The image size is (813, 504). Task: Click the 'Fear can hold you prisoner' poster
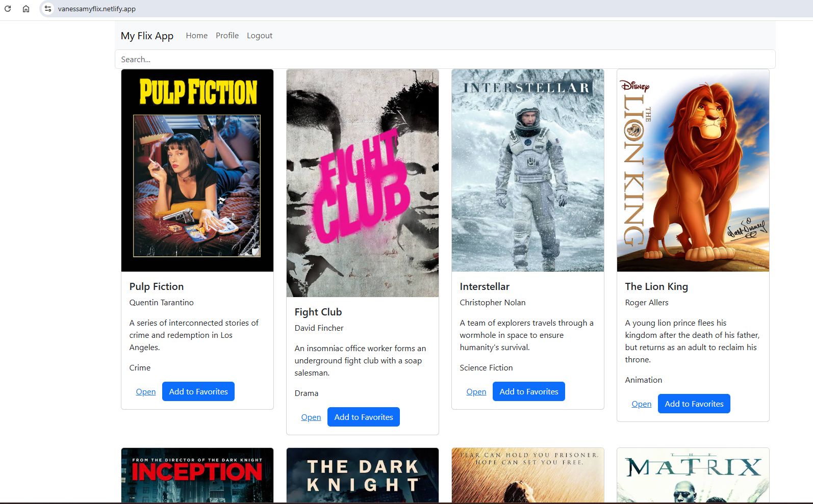528,475
